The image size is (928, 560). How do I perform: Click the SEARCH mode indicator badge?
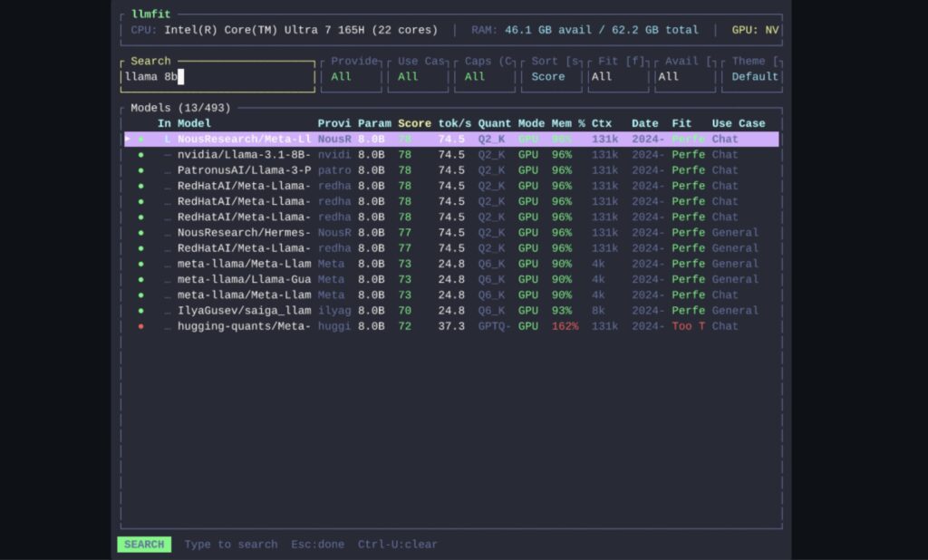point(144,545)
